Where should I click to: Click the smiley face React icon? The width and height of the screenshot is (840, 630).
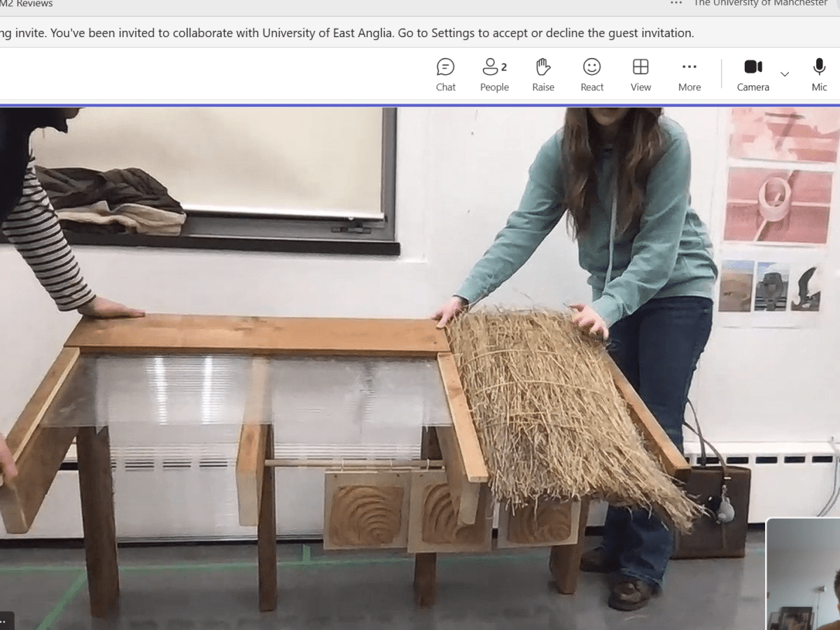(x=591, y=66)
